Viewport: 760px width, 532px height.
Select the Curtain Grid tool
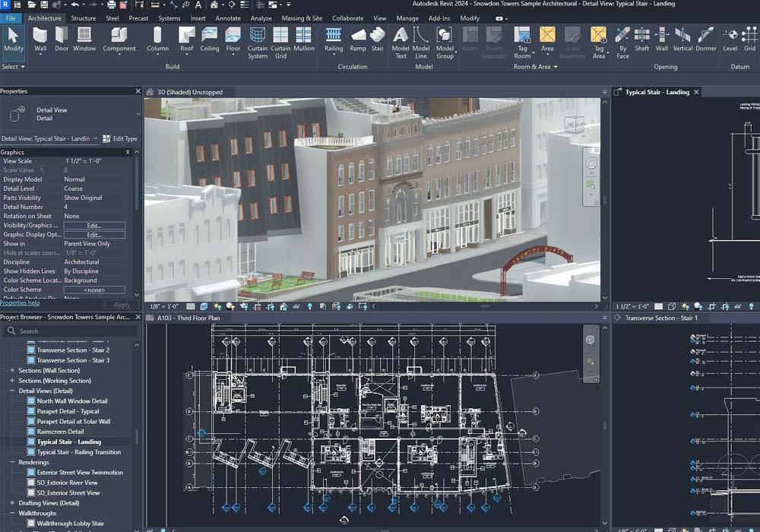pyautogui.click(x=280, y=43)
